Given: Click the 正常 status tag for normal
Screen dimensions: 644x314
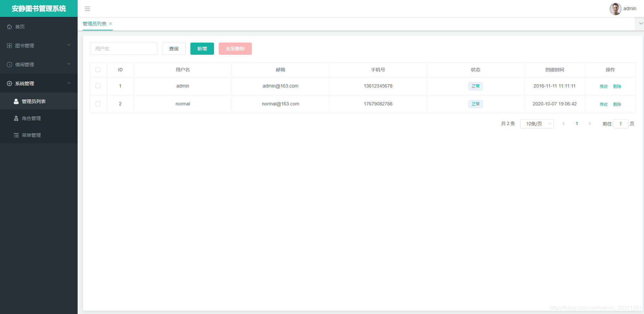Looking at the screenshot, I should click(475, 104).
